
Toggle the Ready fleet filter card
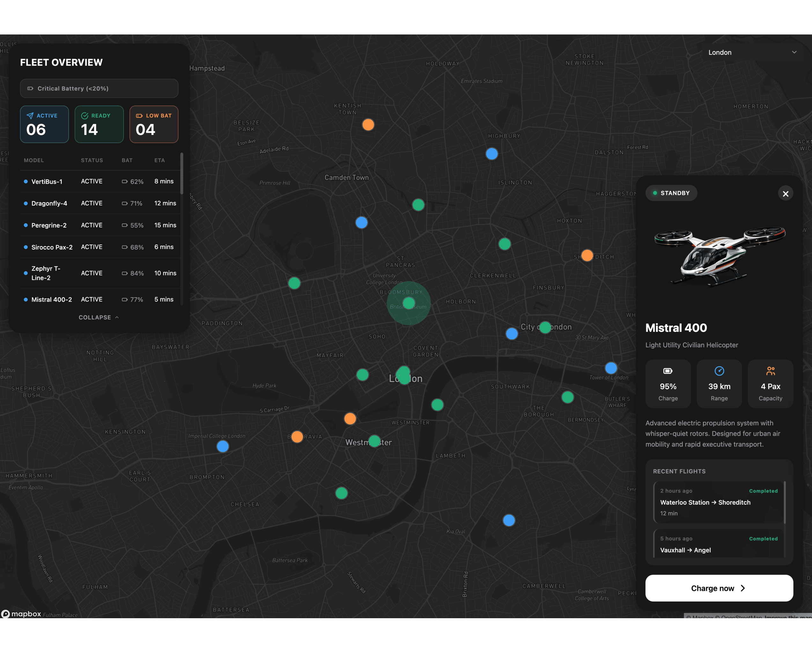point(99,124)
